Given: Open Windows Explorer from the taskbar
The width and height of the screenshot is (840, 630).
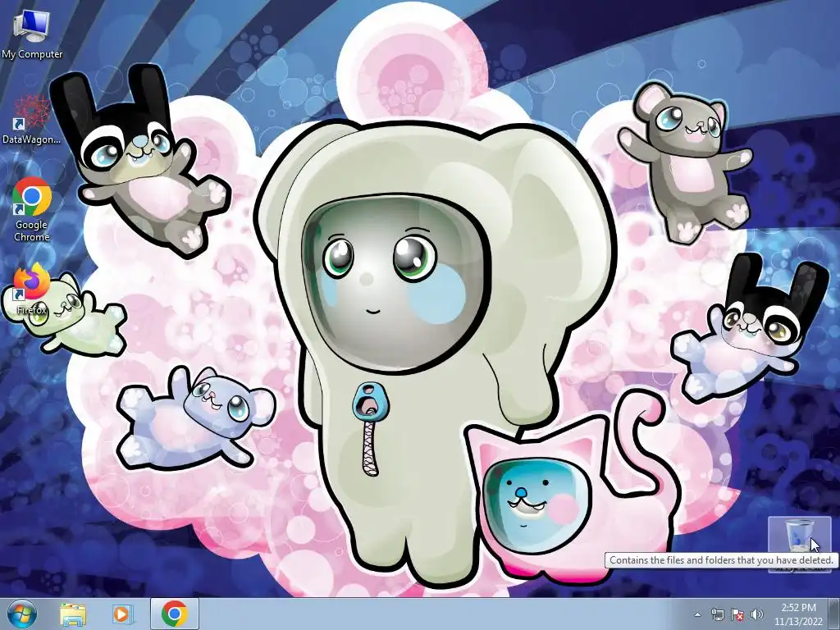Looking at the screenshot, I should pos(72,614).
